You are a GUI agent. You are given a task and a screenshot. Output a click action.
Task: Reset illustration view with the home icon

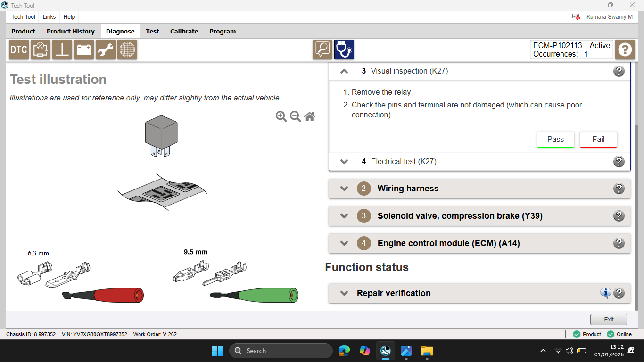pyautogui.click(x=309, y=116)
